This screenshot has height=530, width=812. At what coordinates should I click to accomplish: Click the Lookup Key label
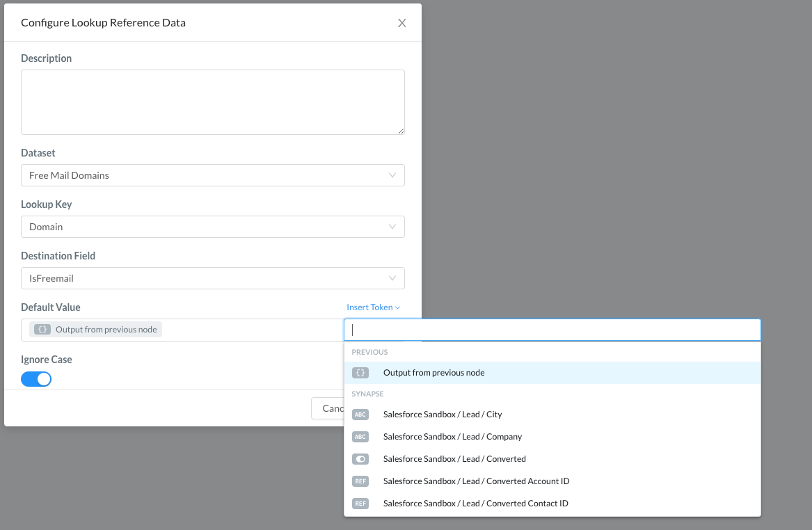coord(47,204)
